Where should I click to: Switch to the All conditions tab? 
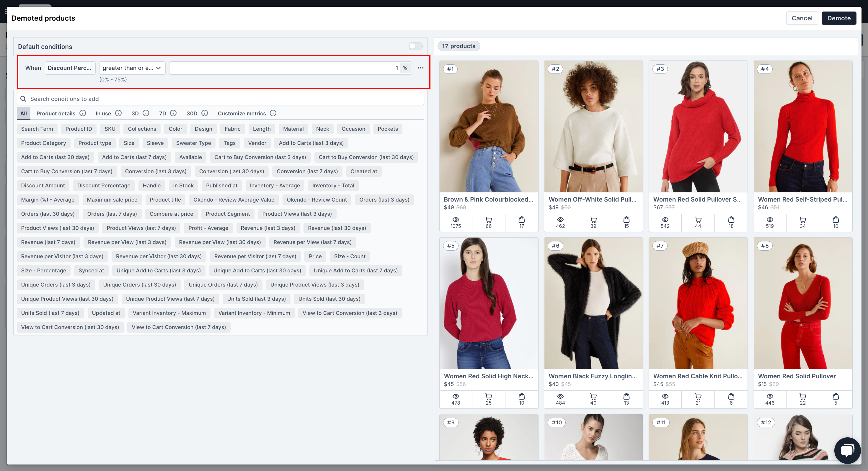point(24,113)
